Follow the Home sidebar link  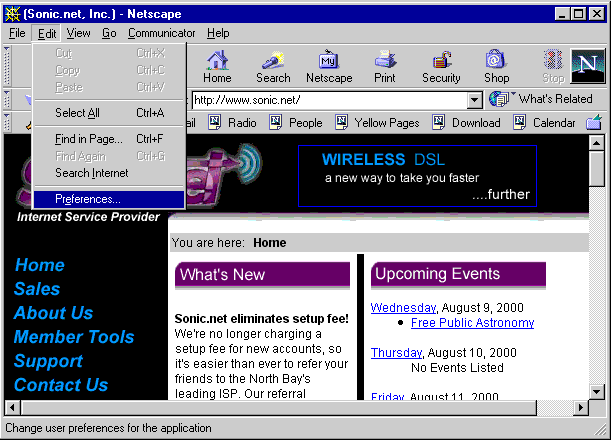coord(39,265)
